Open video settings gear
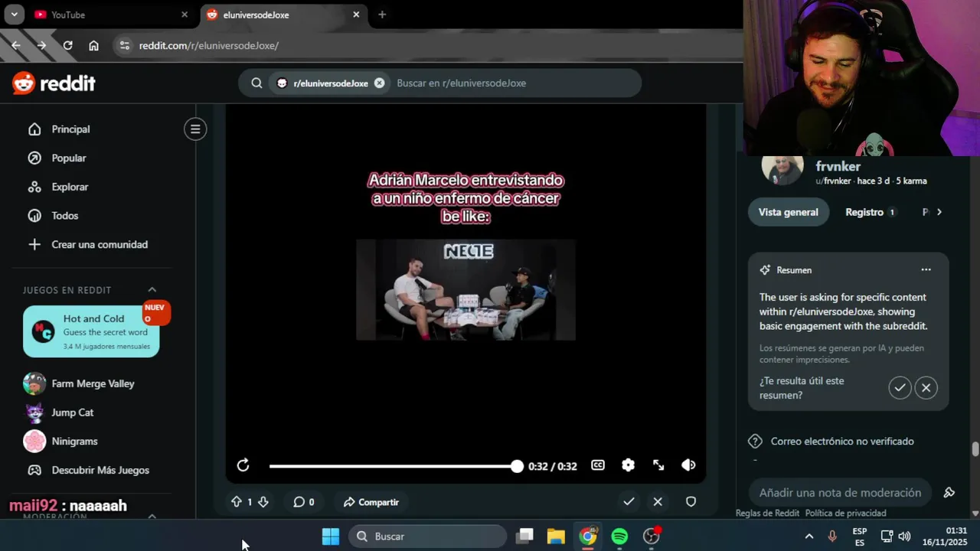The image size is (980, 551). pyautogui.click(x=628, y=465)
